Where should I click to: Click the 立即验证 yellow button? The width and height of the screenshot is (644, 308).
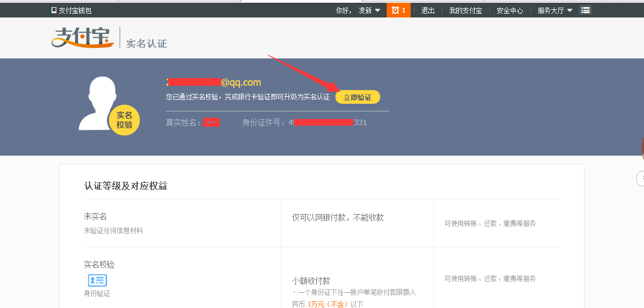358,97
